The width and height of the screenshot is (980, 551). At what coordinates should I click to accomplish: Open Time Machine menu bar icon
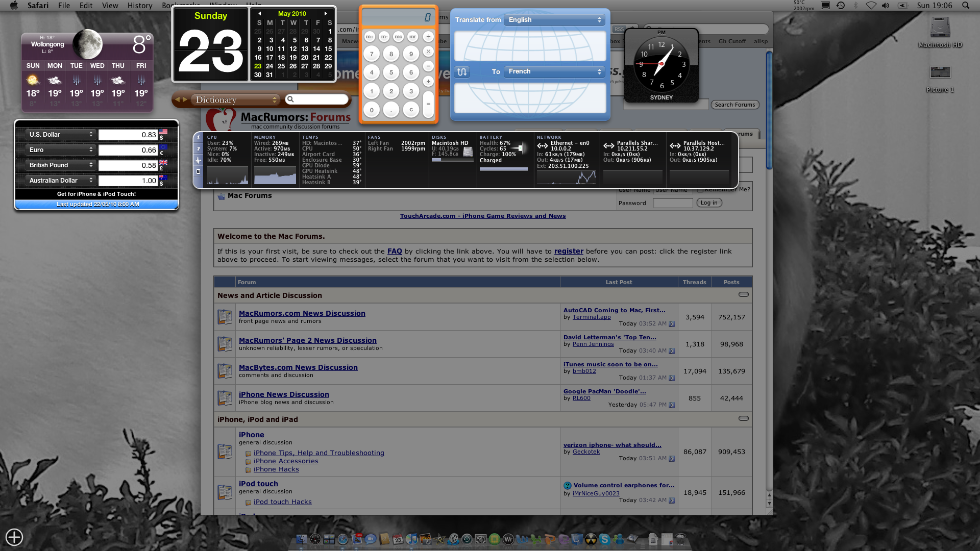[x=841, y=5]
